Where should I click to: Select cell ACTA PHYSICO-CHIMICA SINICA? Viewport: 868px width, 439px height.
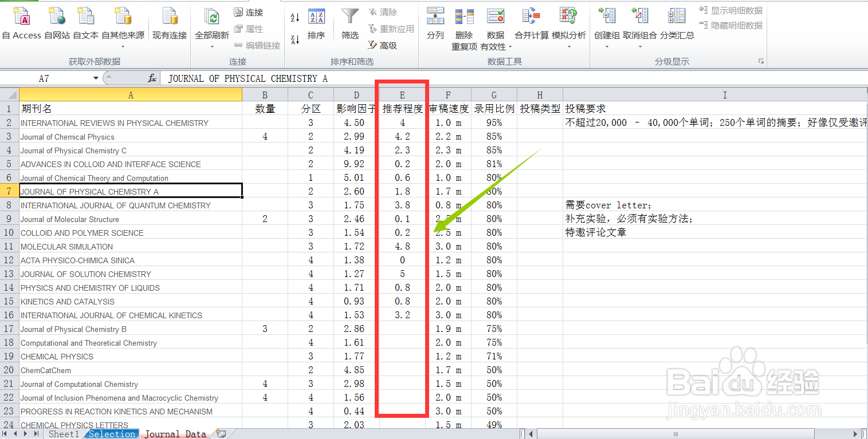coord(131,260)
